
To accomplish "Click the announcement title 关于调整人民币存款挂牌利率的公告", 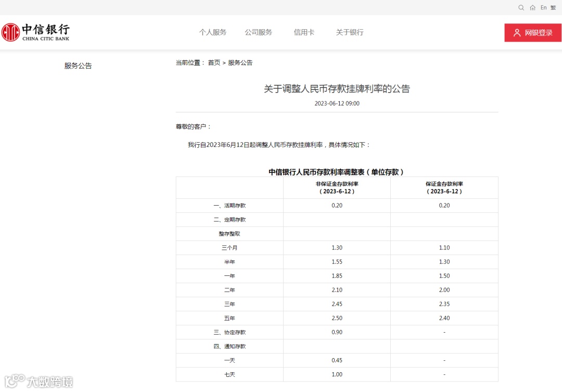I will point(337,88).
